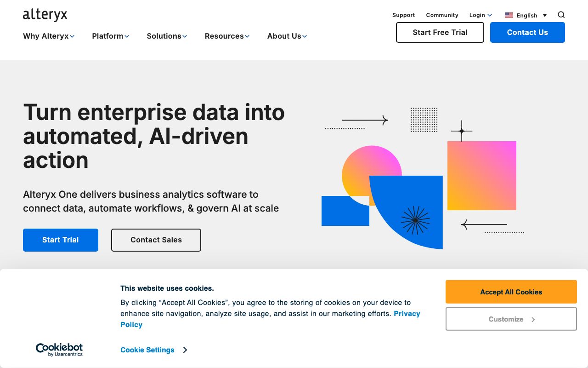
Task: Open the search magnifier icon
Action: (x=561, y=15)
